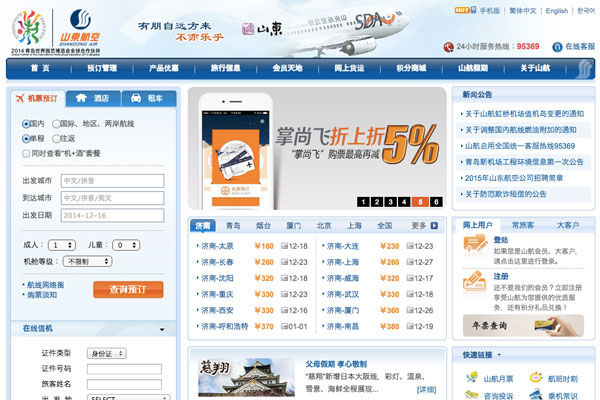Open 2015年山东航空公司招聘简章 link
Image resolution: width=600 pixels, height=400 pixels.
pyautogui.click(x=514, y=178)
